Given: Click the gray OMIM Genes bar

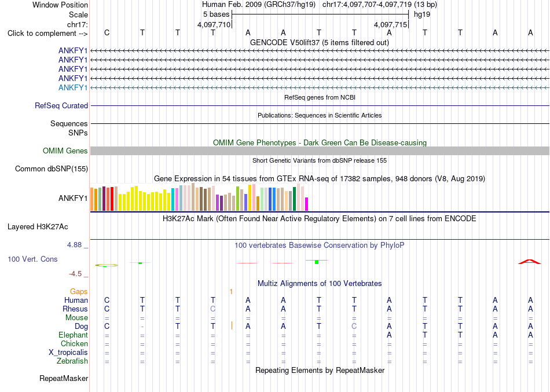Looking at the screenshot, I should (x=320, y=151).
